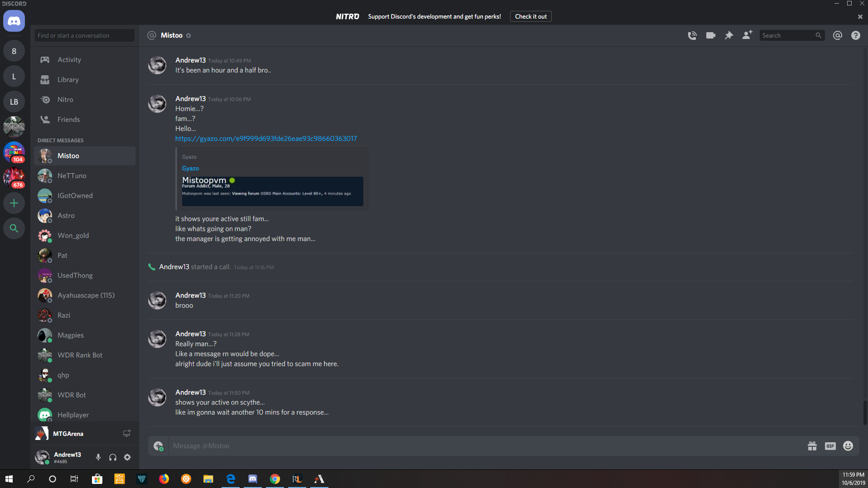Open the server with 104 notifications

click(x=14, y=152)
